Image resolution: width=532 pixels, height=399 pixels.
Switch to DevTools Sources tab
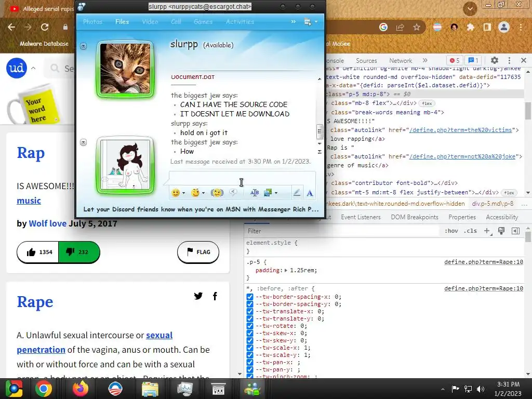tap(366, 61)
